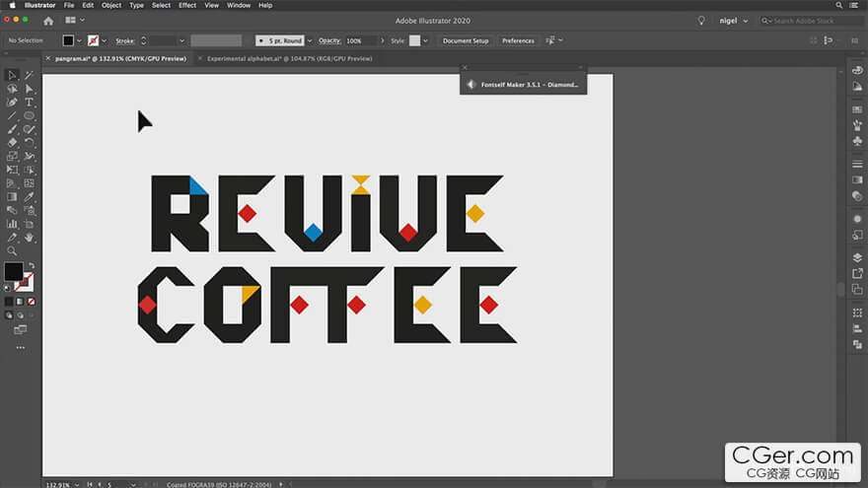The height and width of the screenshot is (488, 868).
Task: Open the File menu
Action: pyautogui.click(x=69, y=5)
